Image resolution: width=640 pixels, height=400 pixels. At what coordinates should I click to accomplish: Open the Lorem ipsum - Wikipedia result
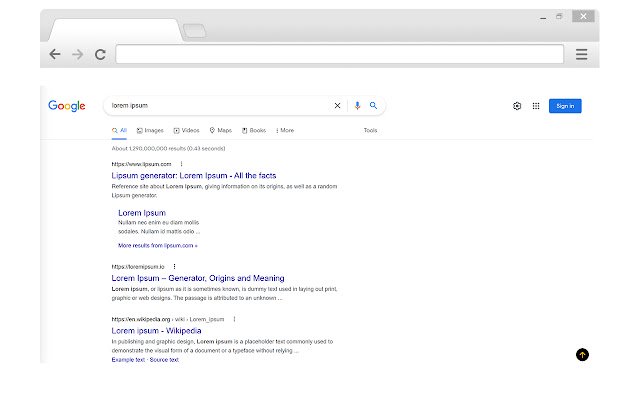point(156,331)
